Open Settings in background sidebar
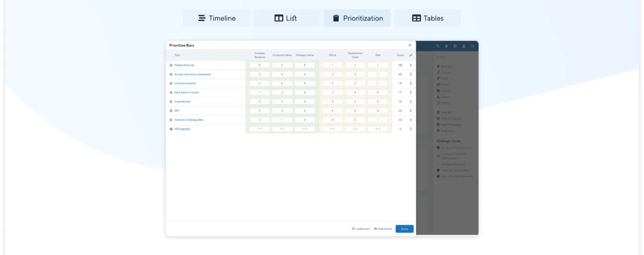644x255 pixels. tap(444, 66)
